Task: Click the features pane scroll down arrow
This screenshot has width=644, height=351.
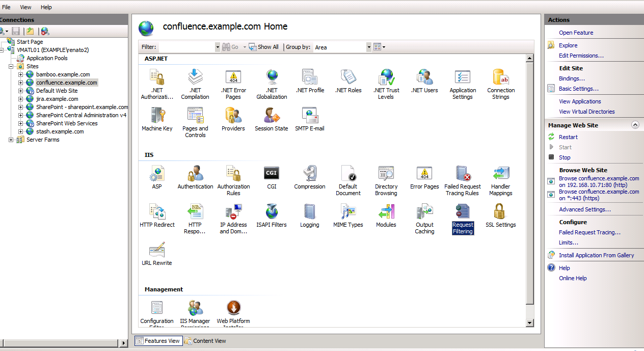Action: (x=530, y=322)
